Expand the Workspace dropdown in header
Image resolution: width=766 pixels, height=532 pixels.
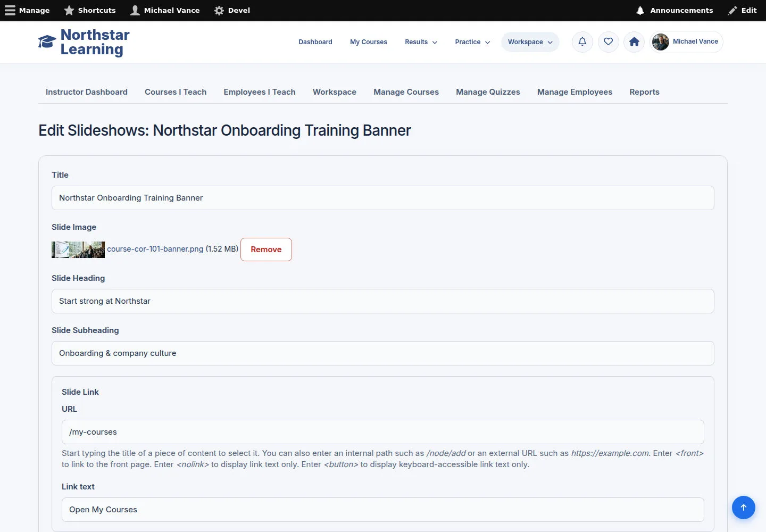pos(530,42)
